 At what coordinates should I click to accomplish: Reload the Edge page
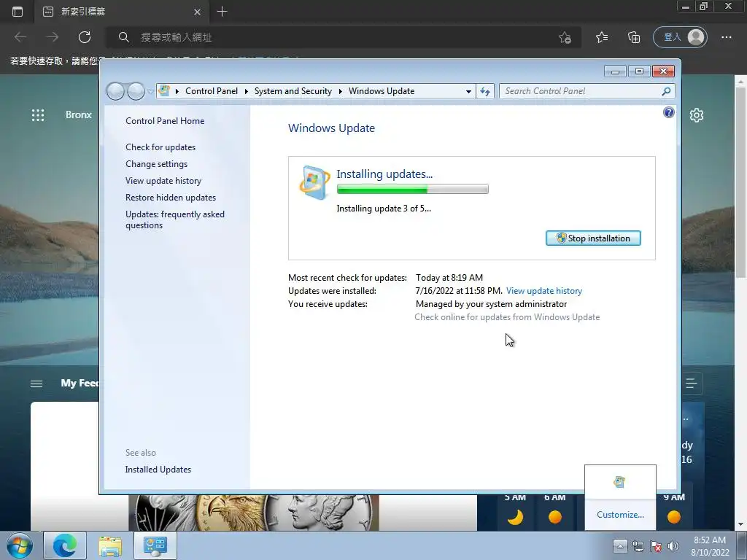point(85,37)
